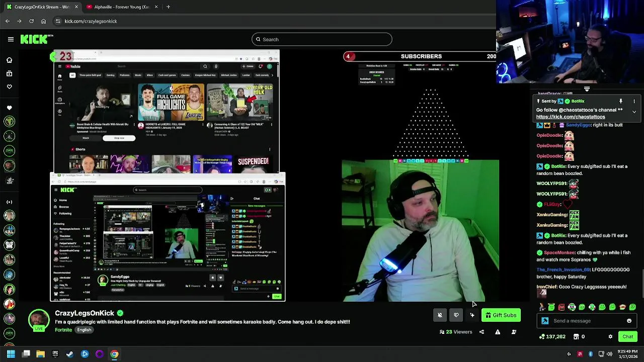644x362 pixels.
Task: Click FLiiQzy username in chat
Action: (552, 204)
